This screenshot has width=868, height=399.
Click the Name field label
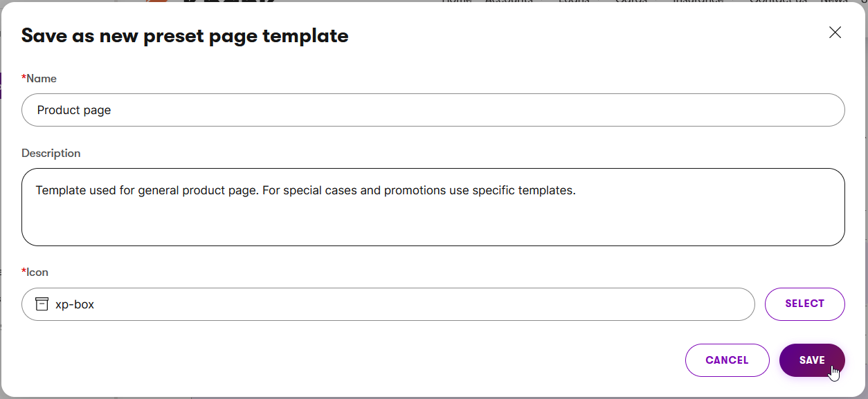[42, 79]
